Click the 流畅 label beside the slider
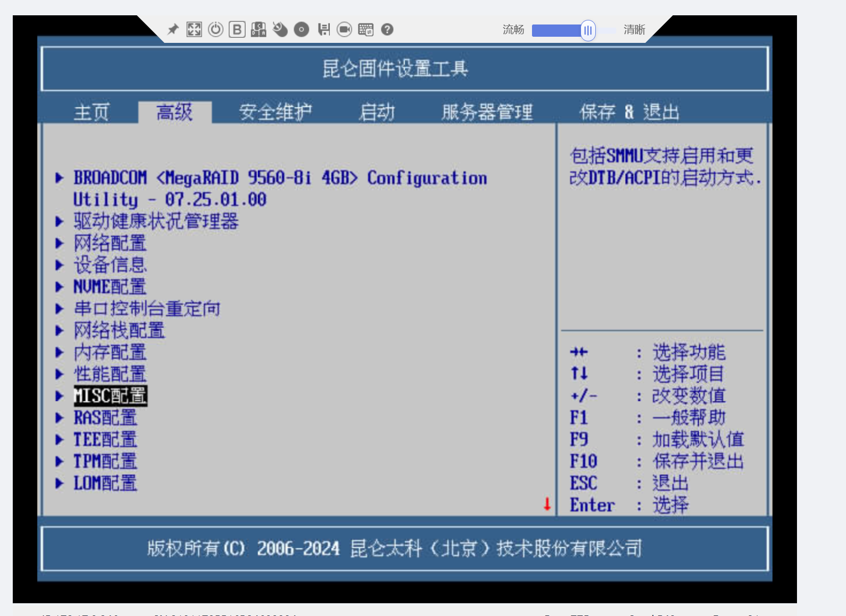Viewport: 846px width, 616px height. (514, 30)
